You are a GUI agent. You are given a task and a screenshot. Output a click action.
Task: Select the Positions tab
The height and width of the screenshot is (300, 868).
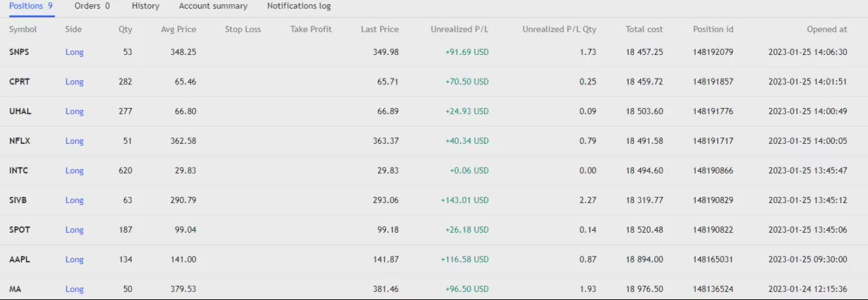31,6
